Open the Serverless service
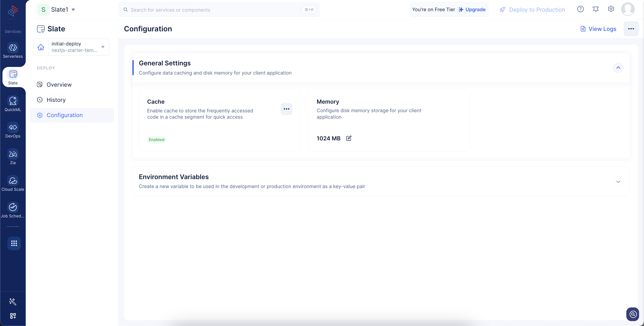 click(13, 51)
